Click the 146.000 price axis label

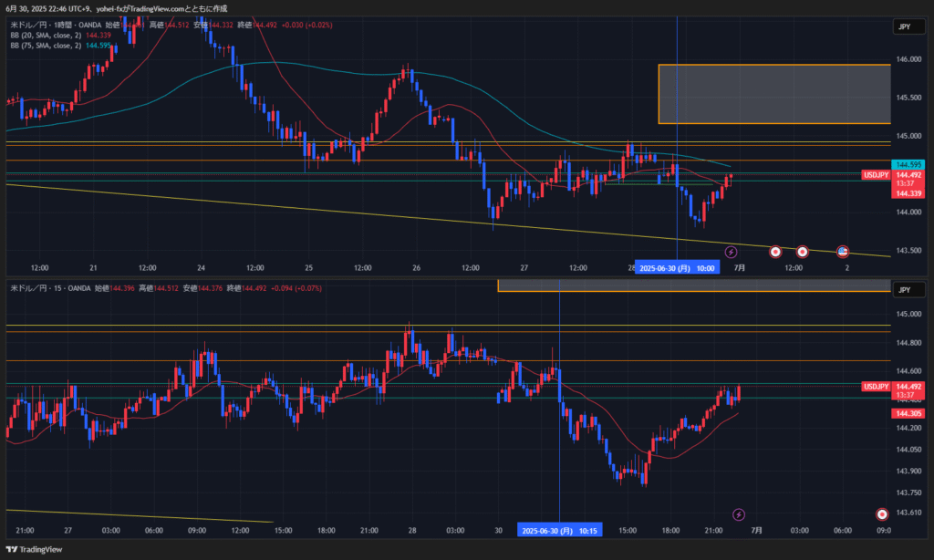[x=908, y=59]
